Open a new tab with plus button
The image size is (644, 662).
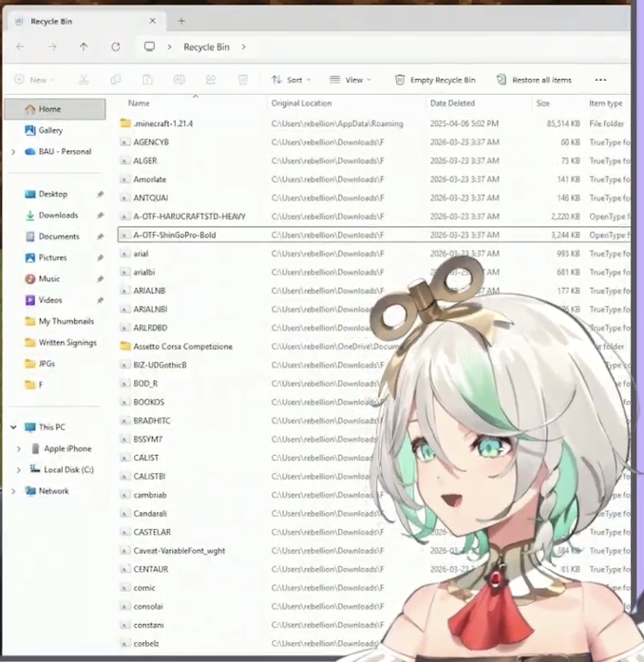click(181, 21)
